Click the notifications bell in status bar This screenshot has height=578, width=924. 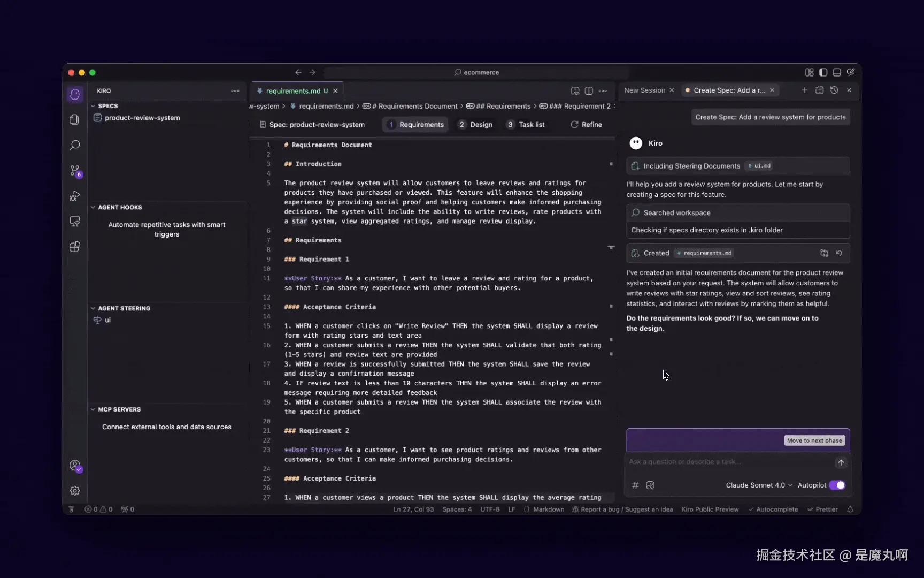850,509
